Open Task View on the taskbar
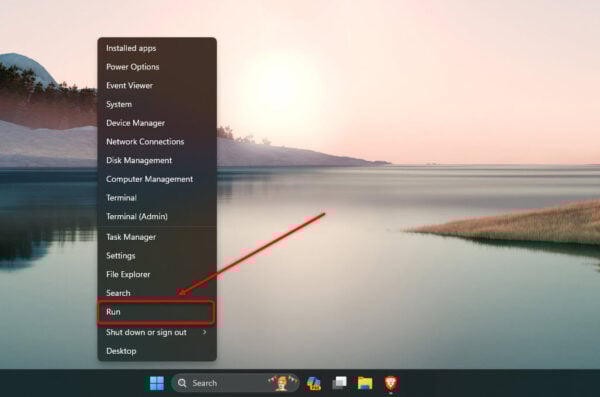The height and width of the screenshot is (397, 600). point(339,383)
